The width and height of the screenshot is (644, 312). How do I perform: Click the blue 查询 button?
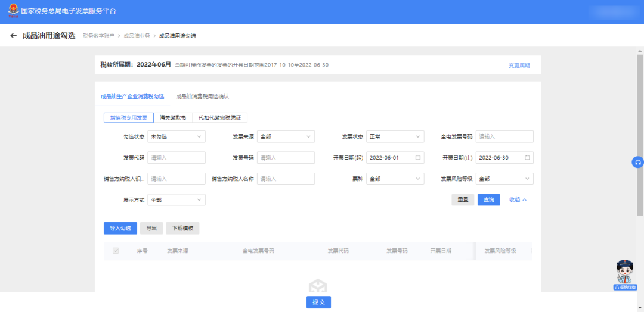click(x=488, y=200)
